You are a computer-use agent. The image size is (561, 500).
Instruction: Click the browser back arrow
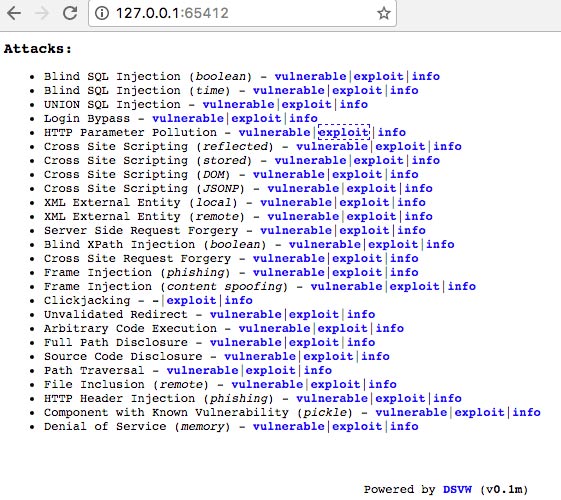14,13
